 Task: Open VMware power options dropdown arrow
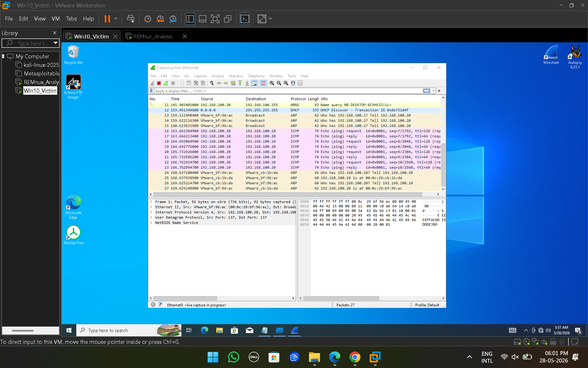click(x=116, y=19)
